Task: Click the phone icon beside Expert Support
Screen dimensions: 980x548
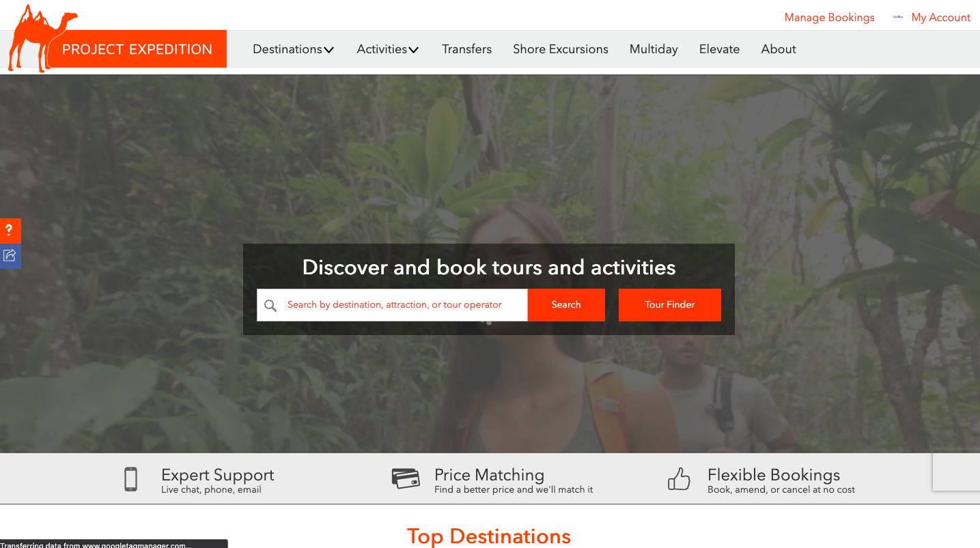Action: pos(130,479)
